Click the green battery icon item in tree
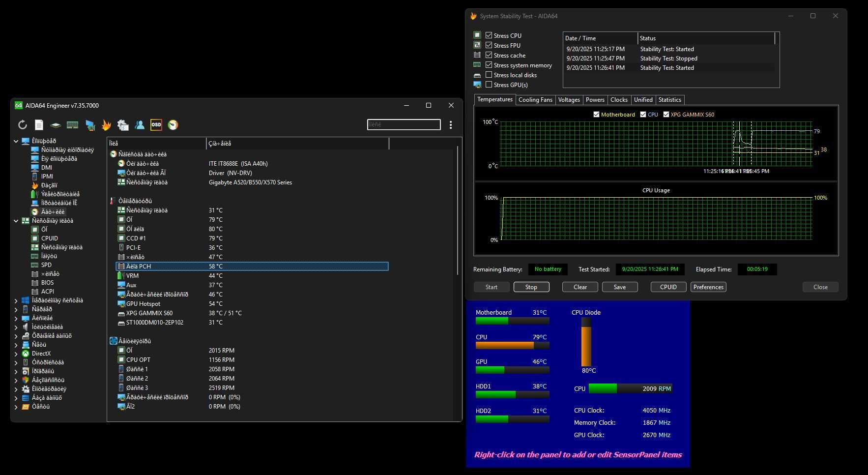868x475 pixels. click(x=35, y=194)
